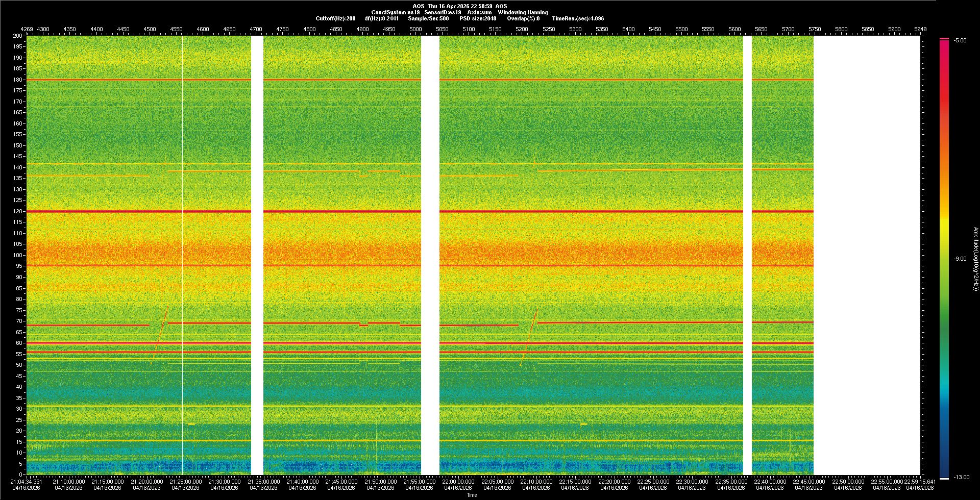Viewport: 980px width, 500px height.
Task: Click the Time axis title at bottom
Action: (x=472, y=495)
